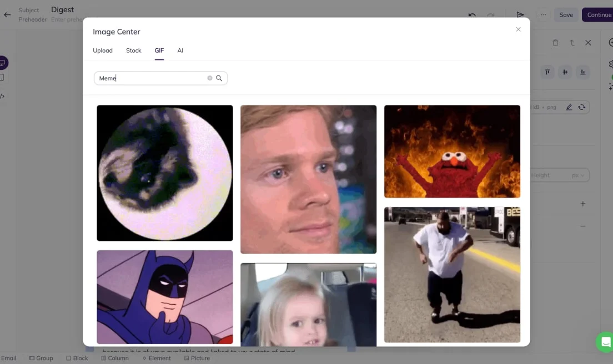Click the align bottom icon
The height and width of the screenshot is (364, 613).
click(583, 72)
